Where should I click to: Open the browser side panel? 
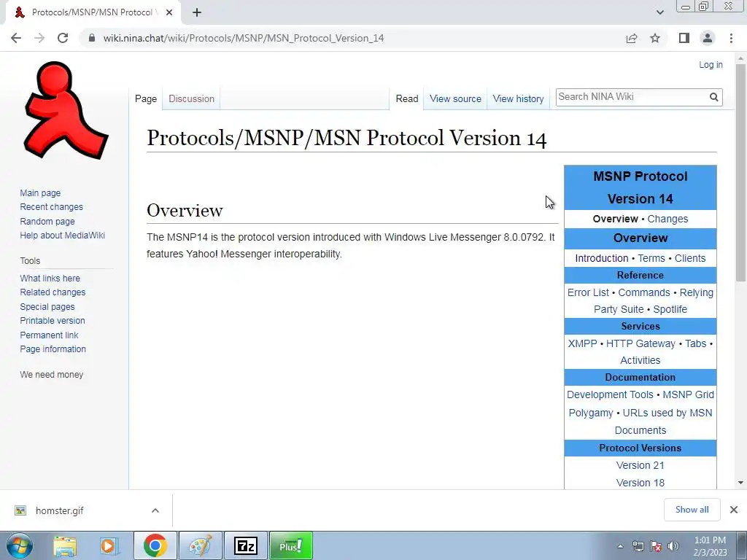click(684, 38)
